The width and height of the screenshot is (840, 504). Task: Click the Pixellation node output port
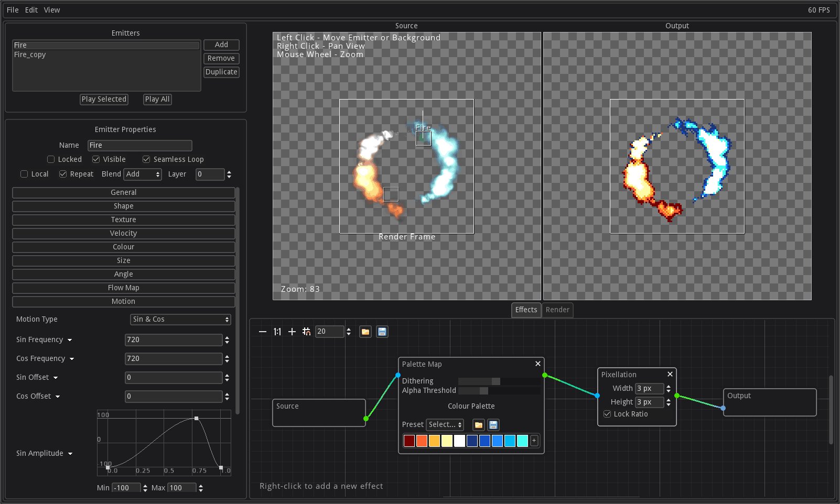[677, 396]
